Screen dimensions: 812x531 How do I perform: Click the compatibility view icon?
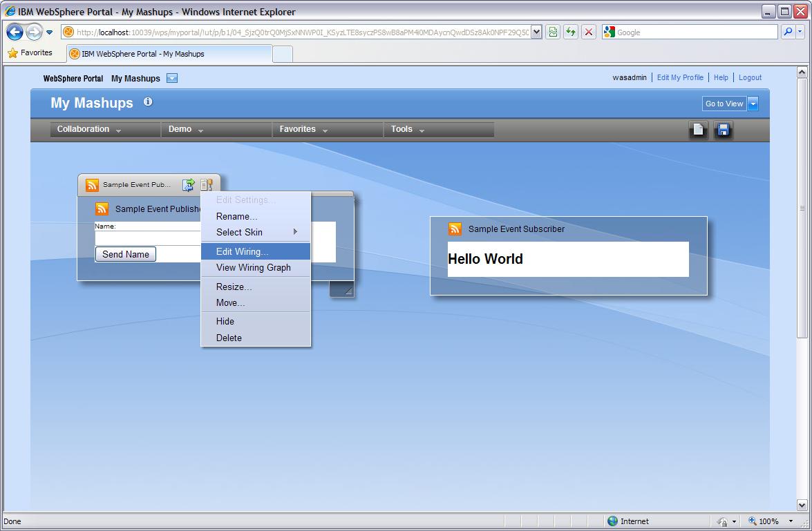(553, 32)
